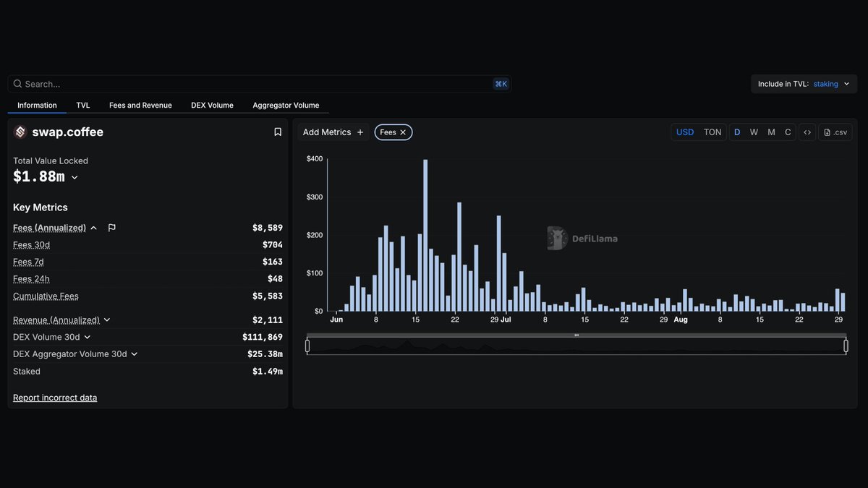Image resolution: width=868 pixels, height=488 pixels.
Task: Download chart data as .csv
Action: (835, 132)
